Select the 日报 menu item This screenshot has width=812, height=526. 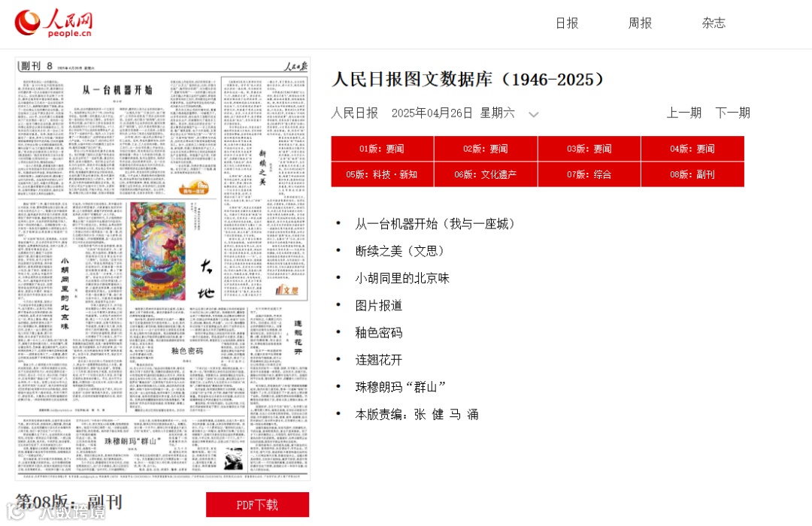coord(565,23)
